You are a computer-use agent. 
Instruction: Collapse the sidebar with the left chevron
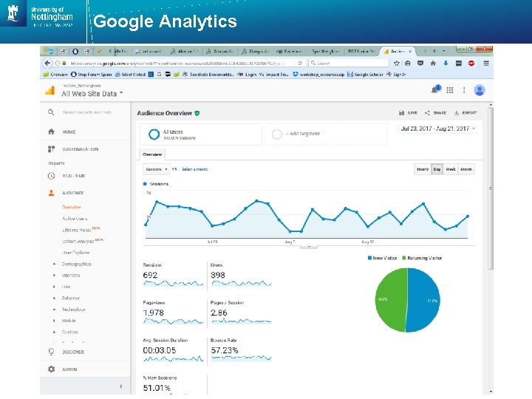(120, 386)
